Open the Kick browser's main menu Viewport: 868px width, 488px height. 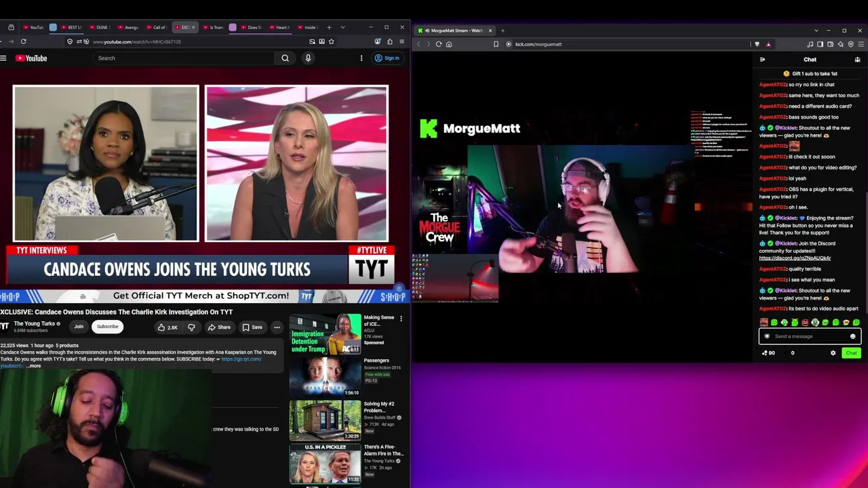pyautogui.click(x=861, y=44)
